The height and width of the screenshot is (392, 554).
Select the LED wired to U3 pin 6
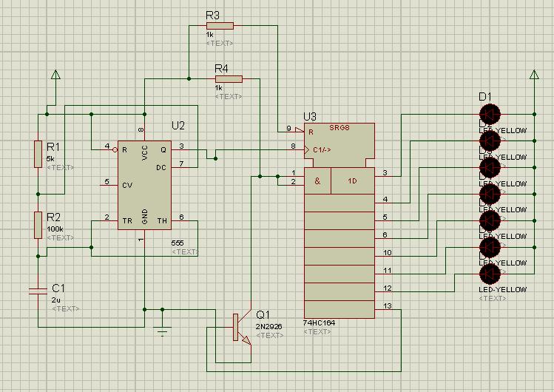coord(490,194)
